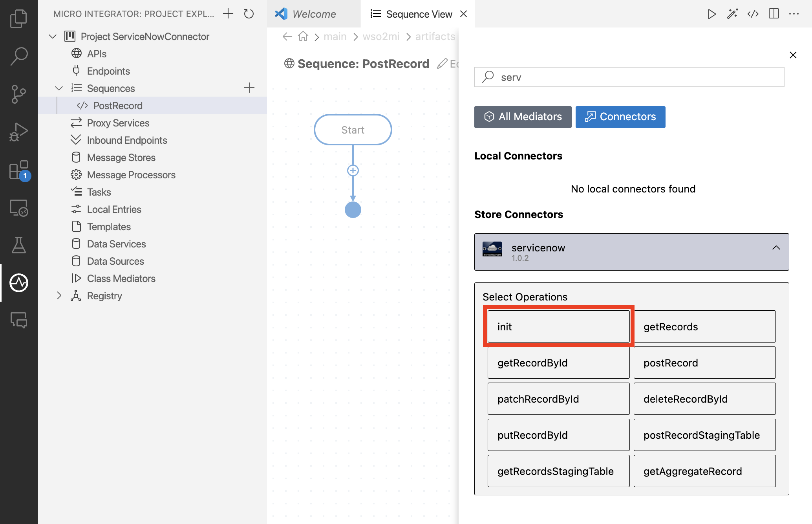Open Run and Debug view
The image size is (812, 524).
pos(18,132)
